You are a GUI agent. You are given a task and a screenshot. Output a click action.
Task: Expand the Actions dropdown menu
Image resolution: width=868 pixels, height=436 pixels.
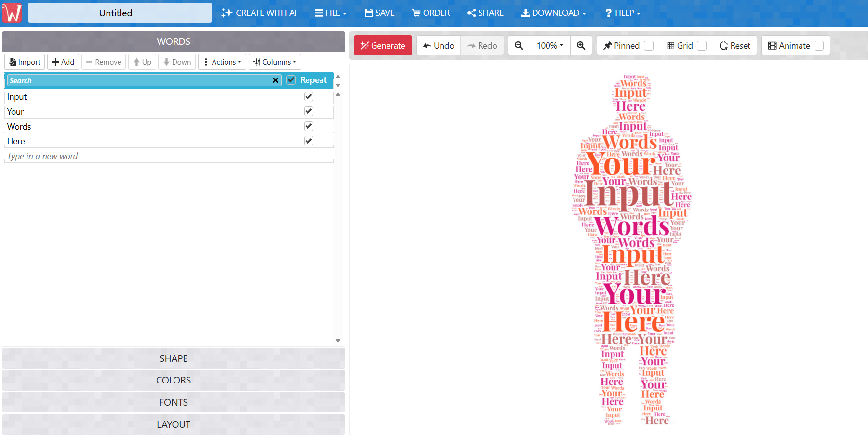(x=222, y=62)
